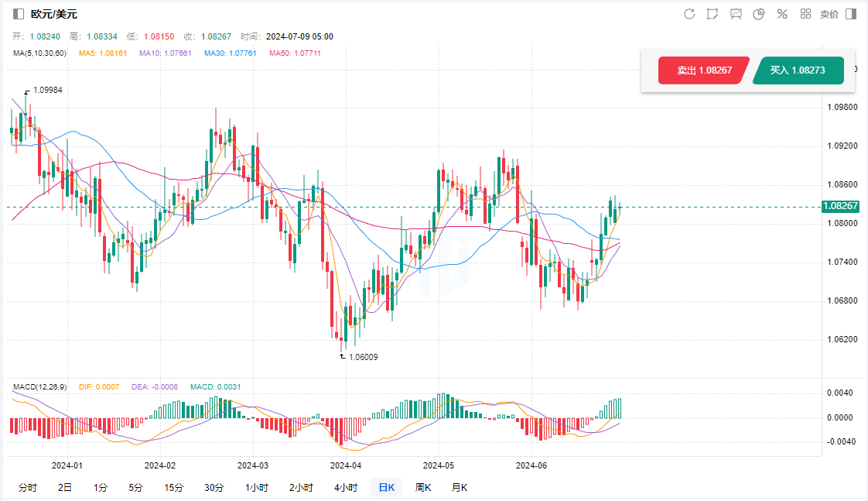868x501 pixels.
Task: Open the chart indicators presentation icon
Action: click(736, 14)
